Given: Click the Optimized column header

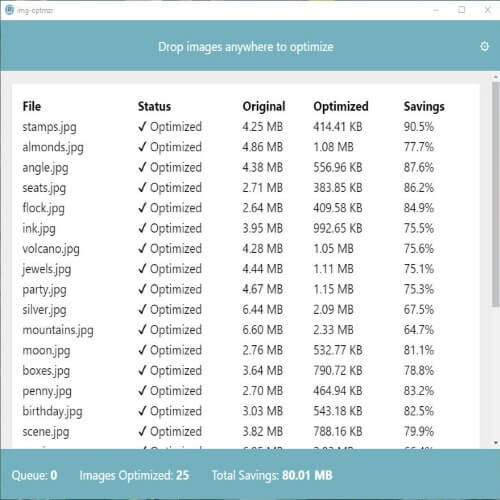Looking at the screenshot, I should click(x=341, y=107).
